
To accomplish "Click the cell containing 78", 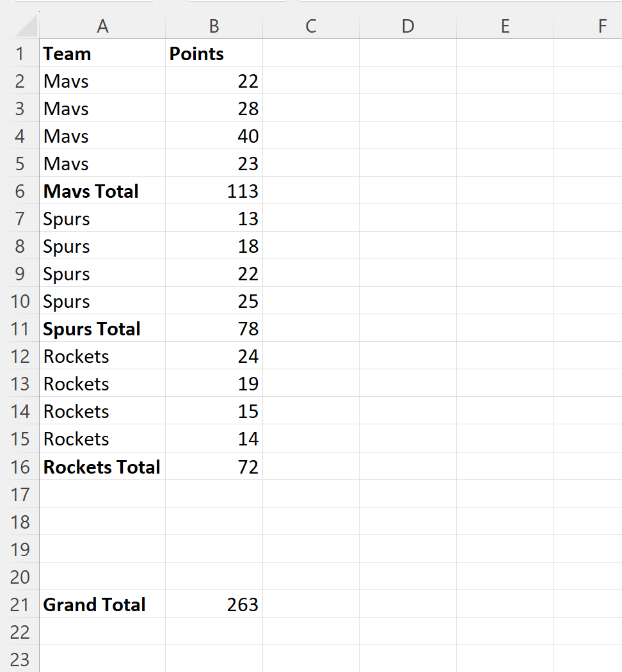I will pyautogui.click(x=214, y=329).
